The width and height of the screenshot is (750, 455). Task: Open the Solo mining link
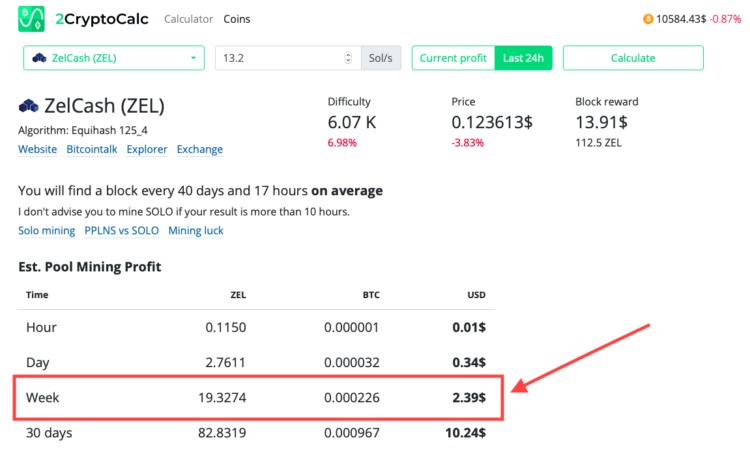(x=46, y=231)
